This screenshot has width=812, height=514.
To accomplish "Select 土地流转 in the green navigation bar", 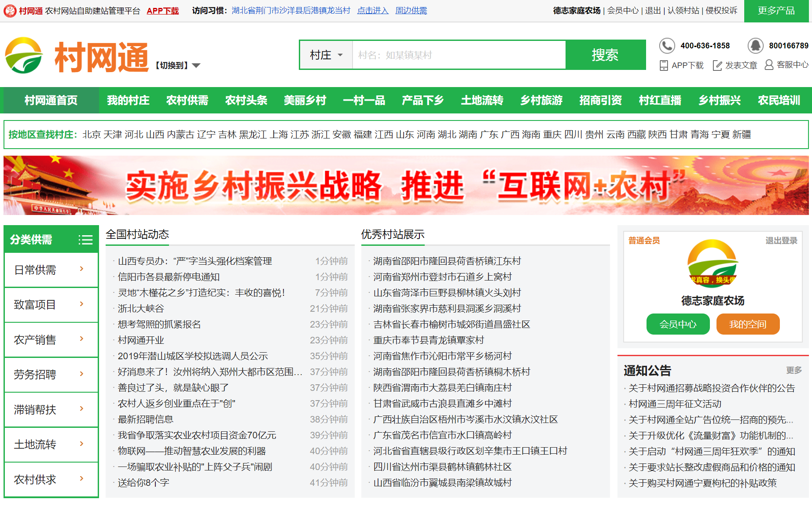I will (x=482, y=100).
